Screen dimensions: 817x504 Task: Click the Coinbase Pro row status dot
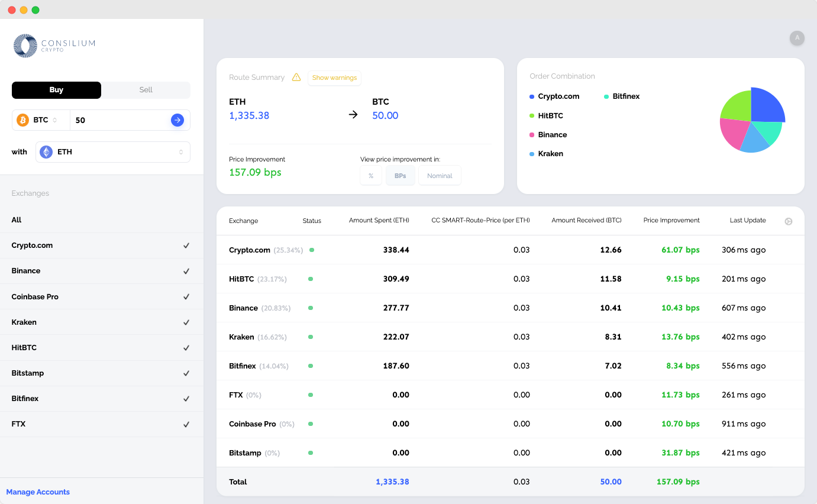coord(311,424)
